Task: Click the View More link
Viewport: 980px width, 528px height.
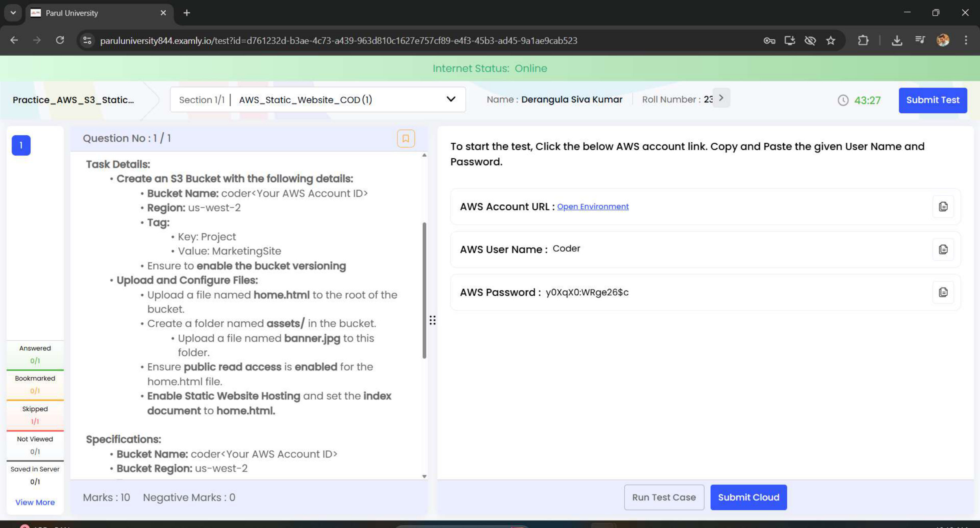Action: 35,502
